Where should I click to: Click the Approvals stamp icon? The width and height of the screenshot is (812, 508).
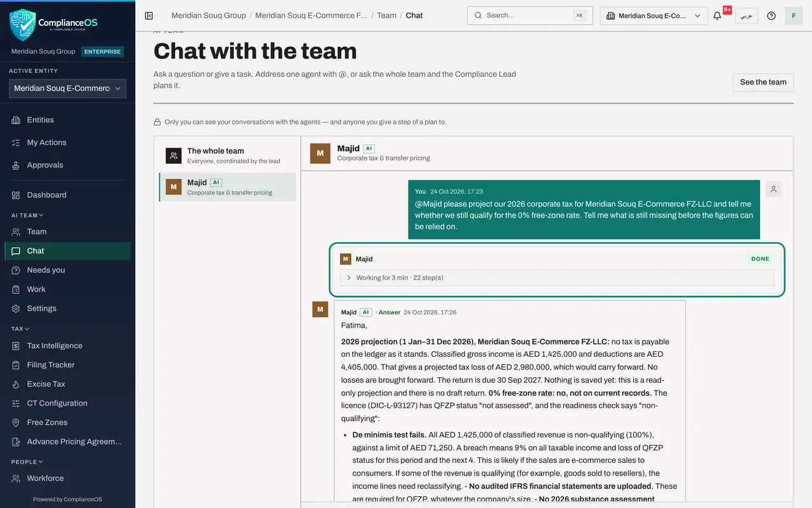click(x=16, y=165)
